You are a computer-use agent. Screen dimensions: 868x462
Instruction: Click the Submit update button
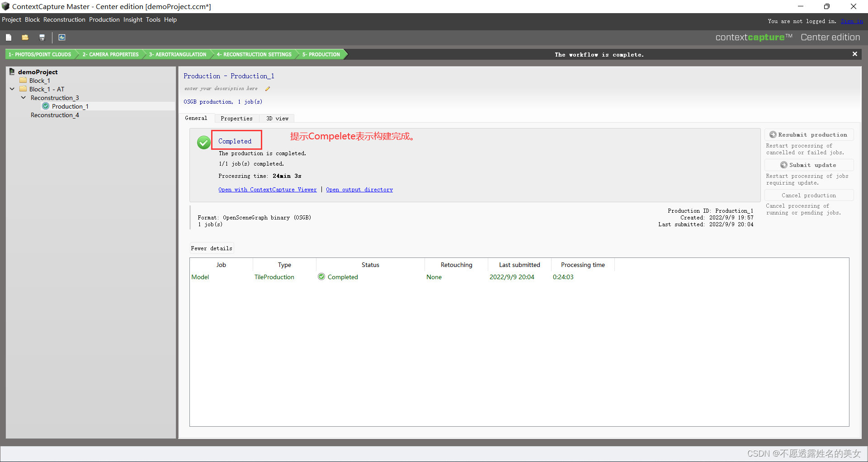(809, 165)
